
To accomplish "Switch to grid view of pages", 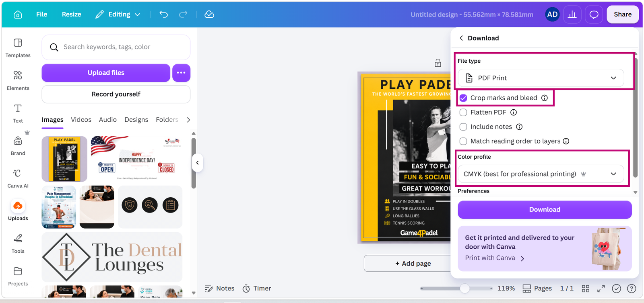I will coord(586,289).
